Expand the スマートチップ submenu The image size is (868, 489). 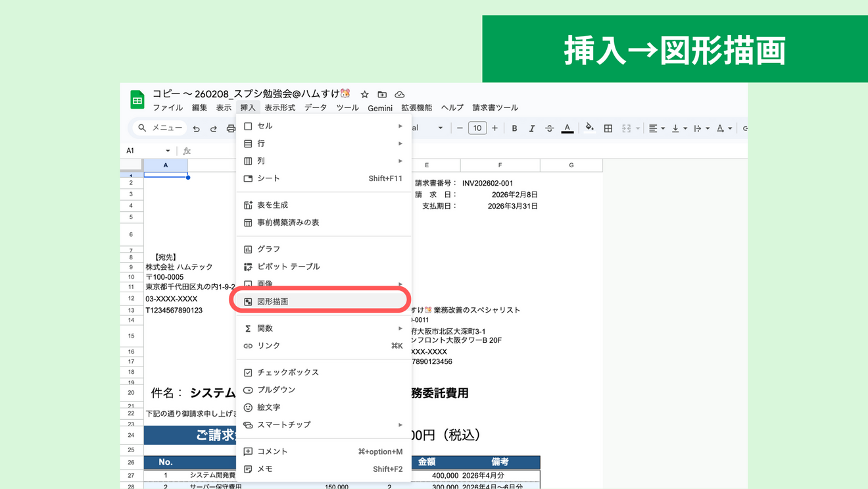click(324, 425)
